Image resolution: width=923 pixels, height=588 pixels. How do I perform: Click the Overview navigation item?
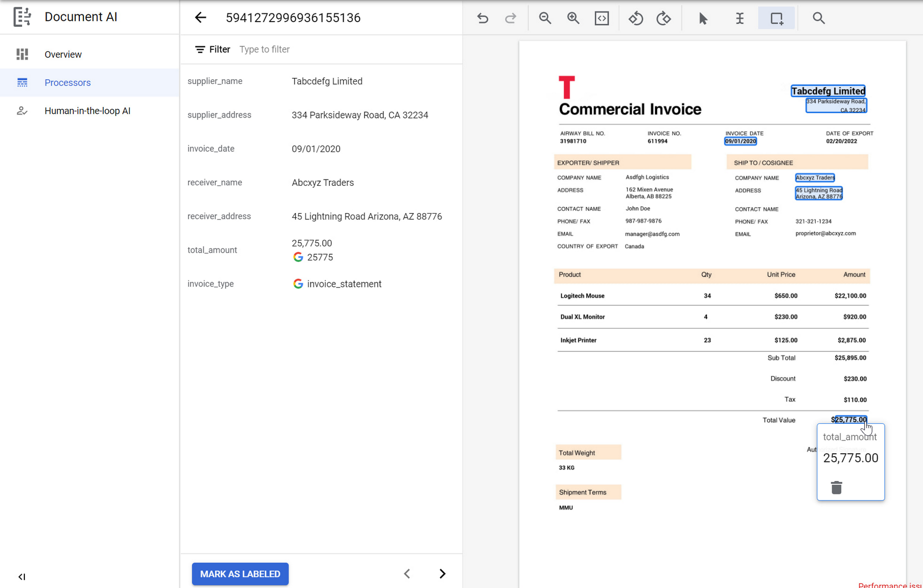[63, 54]
